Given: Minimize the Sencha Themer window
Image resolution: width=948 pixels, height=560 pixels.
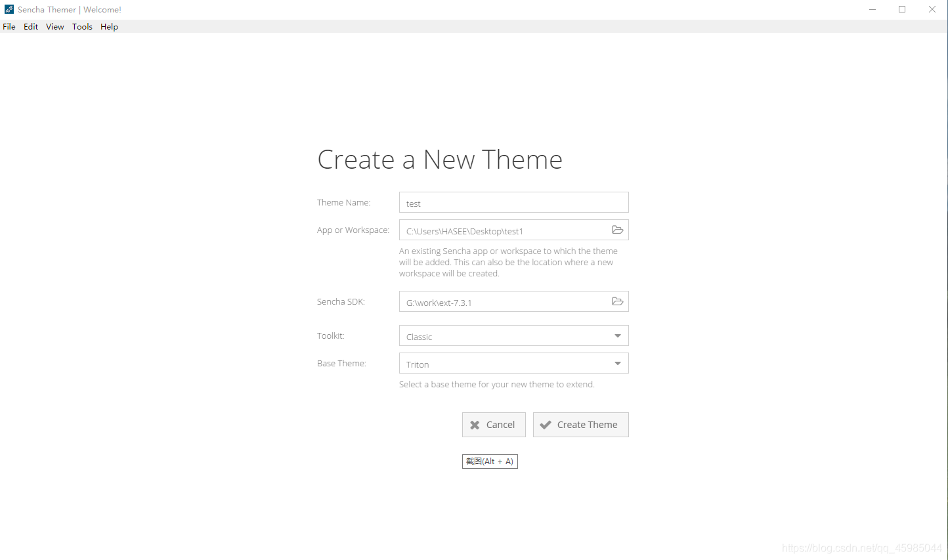Looking at the screenshot, I should [x=873, y=9].
